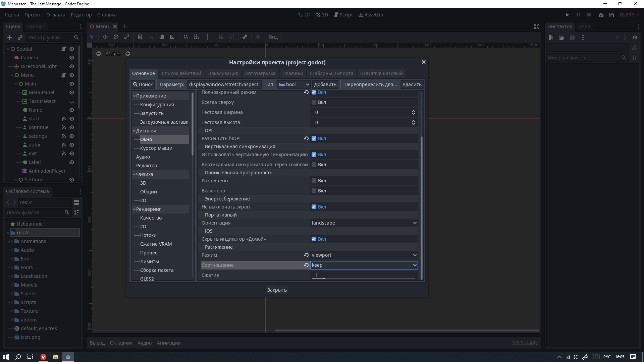The height and width of the screenshot is (362, 644).
Task: Select the Move mode tool
Action: point(105,37)
